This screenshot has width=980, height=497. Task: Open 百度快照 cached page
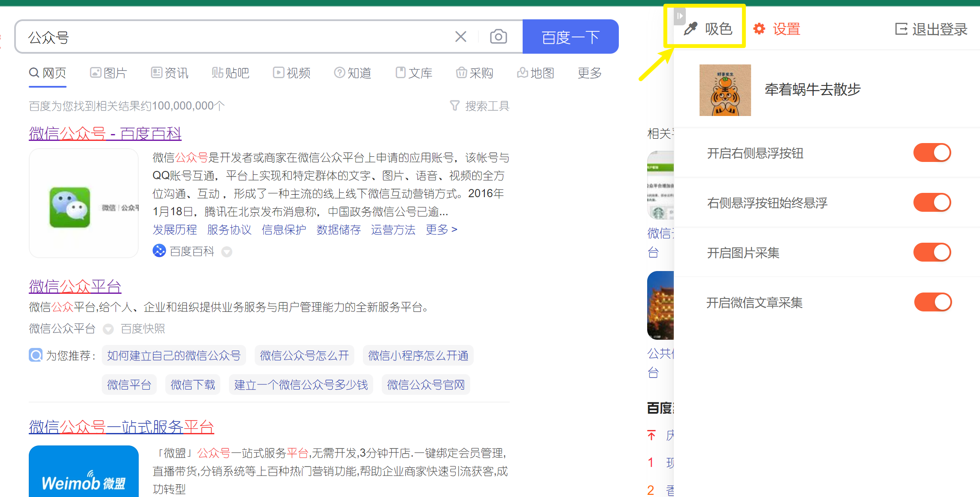(x=143, y=329)
